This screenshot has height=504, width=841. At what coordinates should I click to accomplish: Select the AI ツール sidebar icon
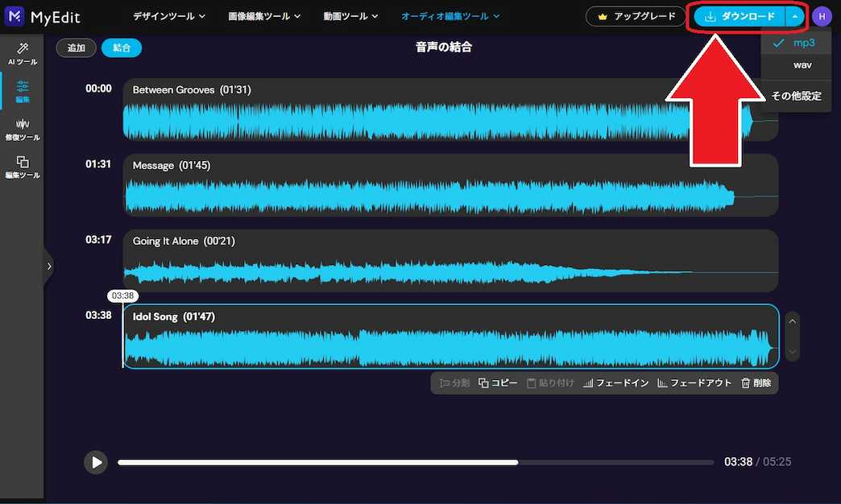[22, 54]
